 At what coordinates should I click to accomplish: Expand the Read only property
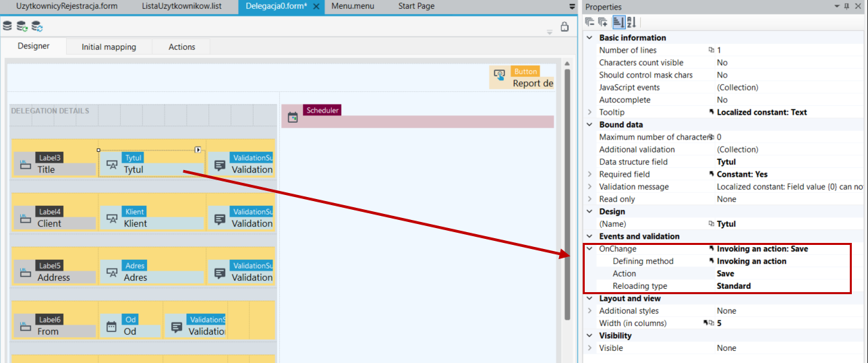point(590,199)
